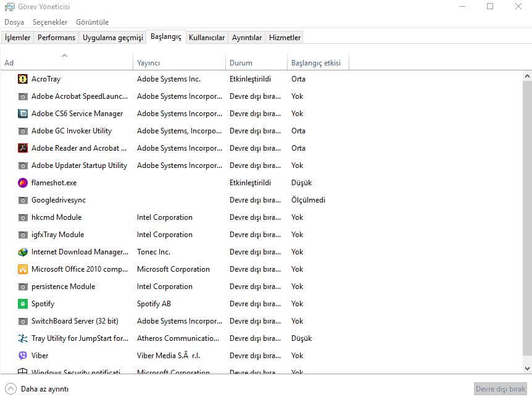This screenshot has width=532, height=402.
Task: Open the Uygulama geçmişi tab
Action: 113,37
